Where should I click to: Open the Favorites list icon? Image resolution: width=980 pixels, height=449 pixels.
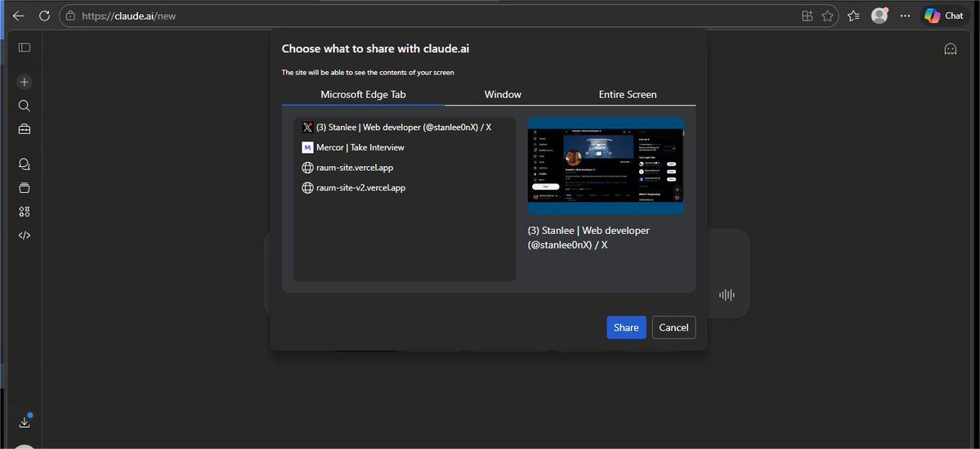[x=853, y=16]
